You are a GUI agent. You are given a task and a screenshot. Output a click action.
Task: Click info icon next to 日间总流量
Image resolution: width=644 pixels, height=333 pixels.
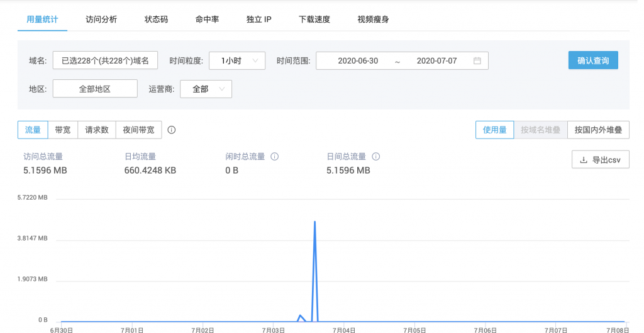pos(375,157)
